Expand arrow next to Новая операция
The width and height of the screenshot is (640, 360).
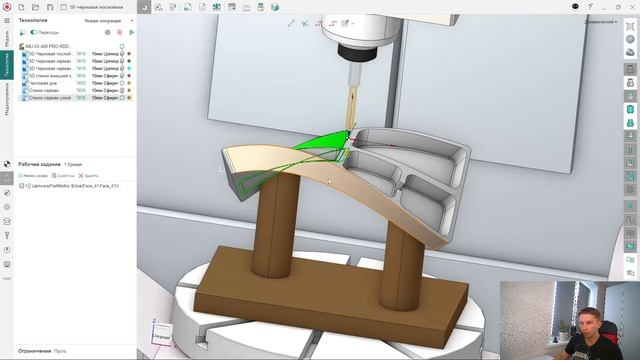pyautogui.click(x=131, y=20)
